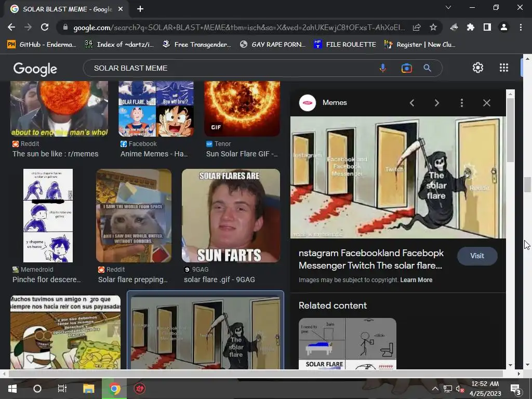The height and width of the screenshot is (399, 532).
Task: Open the notification center
Action: point(516,389)
